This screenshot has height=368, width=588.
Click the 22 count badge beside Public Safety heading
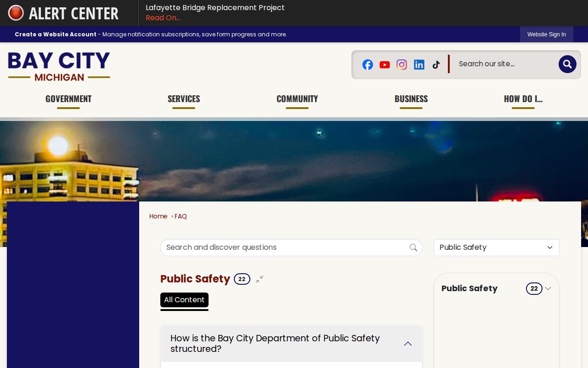[242, 279]
